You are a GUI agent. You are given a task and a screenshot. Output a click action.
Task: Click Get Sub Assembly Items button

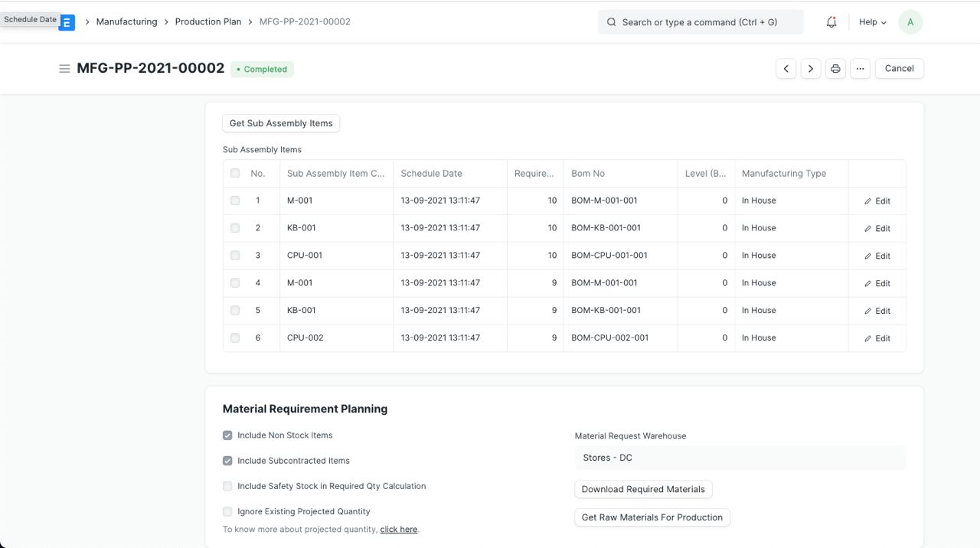[281, 123]
